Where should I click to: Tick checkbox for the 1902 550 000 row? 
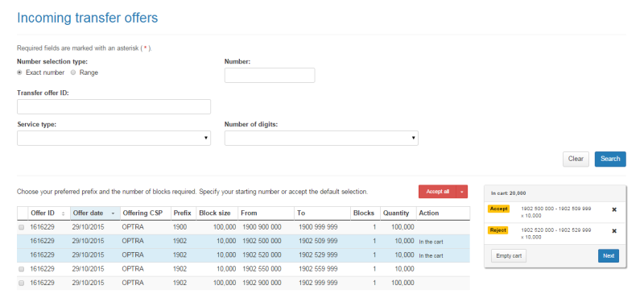click(x=22, y=269)
